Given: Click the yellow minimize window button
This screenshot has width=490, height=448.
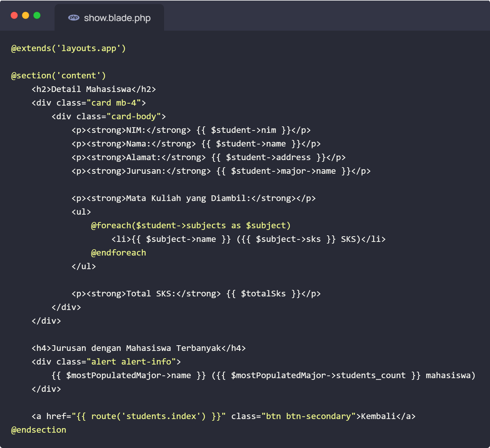Looking at the screenshot, I should pyautogui.click(x=26, y=15).
